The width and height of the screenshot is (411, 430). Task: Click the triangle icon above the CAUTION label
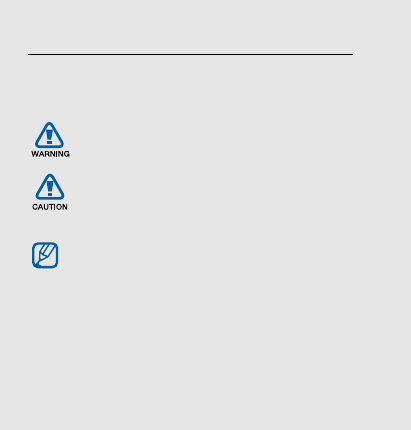[50, 187]
